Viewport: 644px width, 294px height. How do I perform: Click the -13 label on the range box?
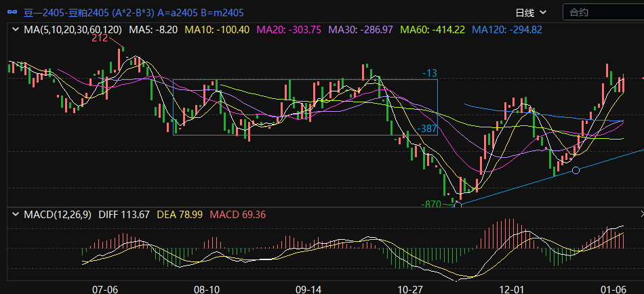[430, 73]
